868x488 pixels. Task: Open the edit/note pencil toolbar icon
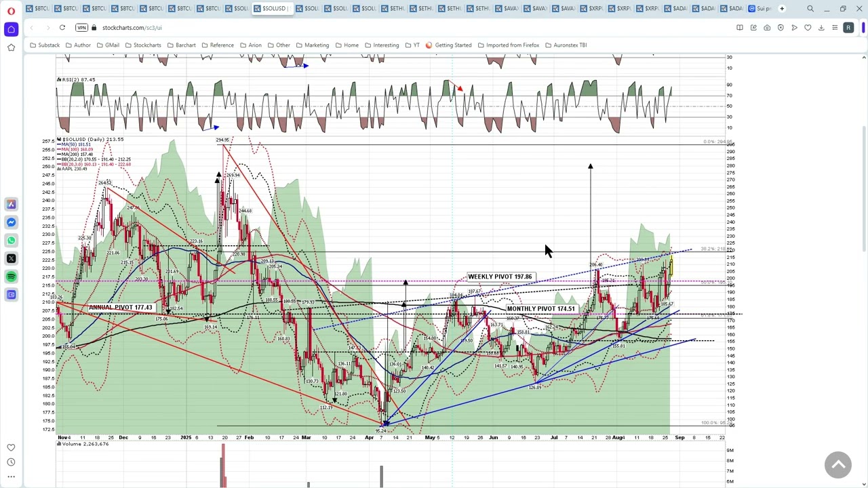pos(753,28)
